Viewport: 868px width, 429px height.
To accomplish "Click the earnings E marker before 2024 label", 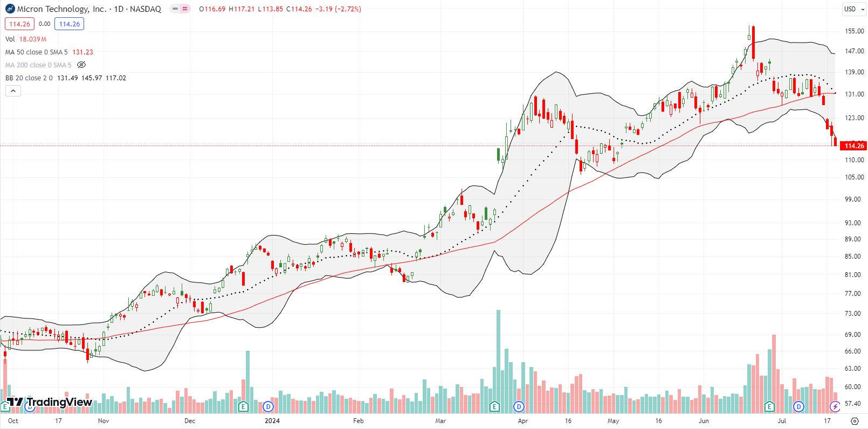I will 243,406.
